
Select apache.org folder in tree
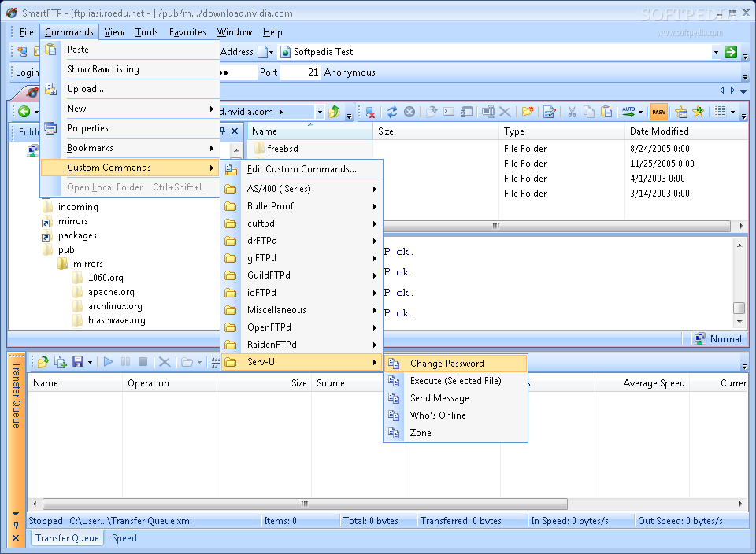point(111,293)
